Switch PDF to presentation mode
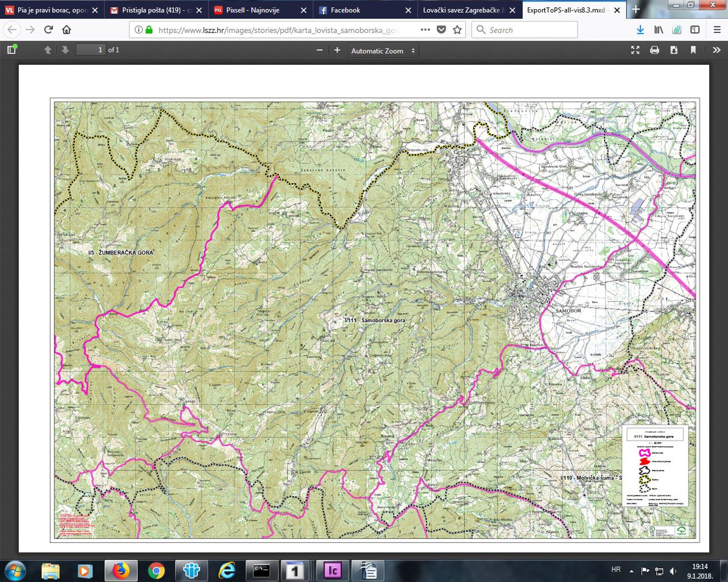 tap(635, 50)
